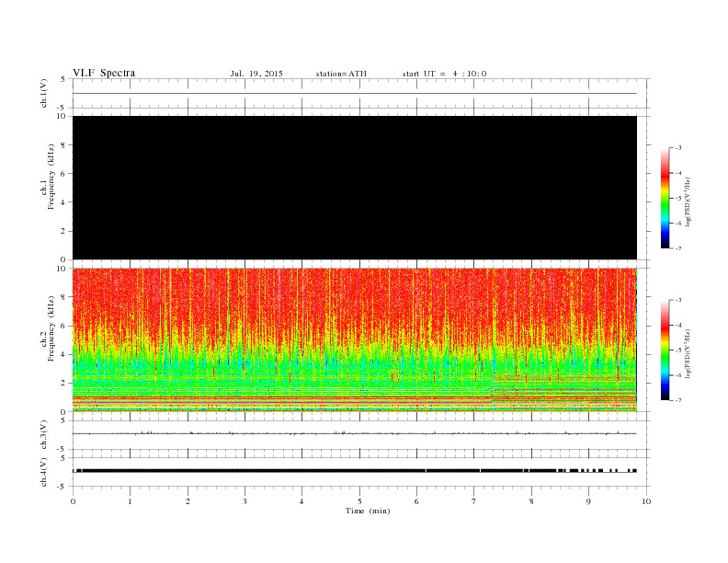Click the ch.1 spectrogram color bar

click(665, 199)
